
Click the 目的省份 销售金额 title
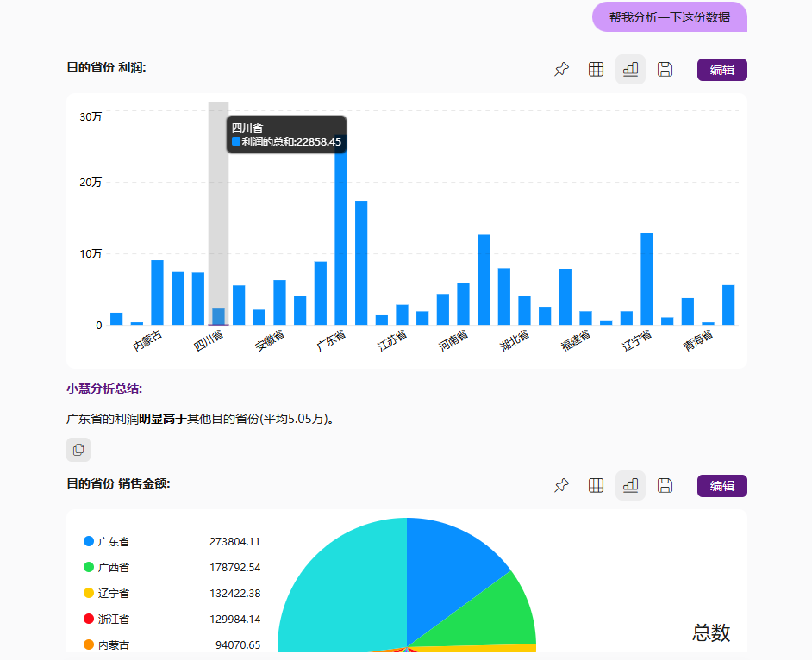click(118, 484)
